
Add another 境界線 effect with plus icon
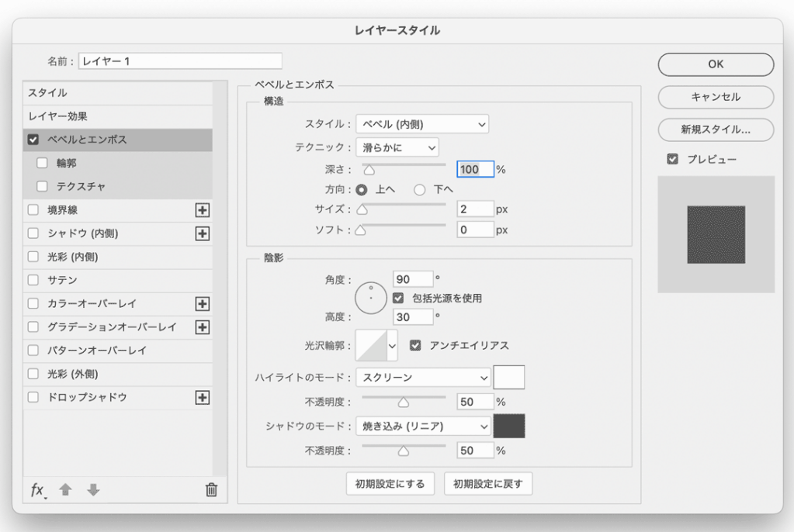(203, 210)
